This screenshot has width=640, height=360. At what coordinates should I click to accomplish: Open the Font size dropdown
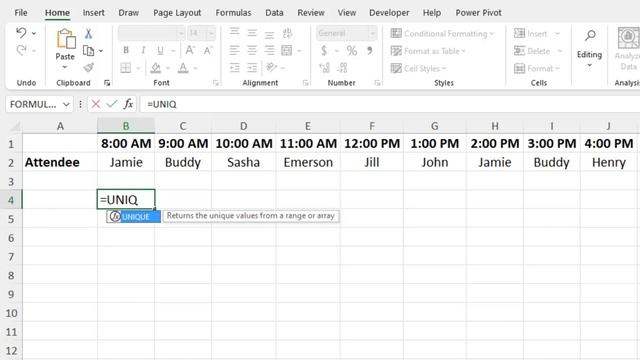[x=211, y=33]
